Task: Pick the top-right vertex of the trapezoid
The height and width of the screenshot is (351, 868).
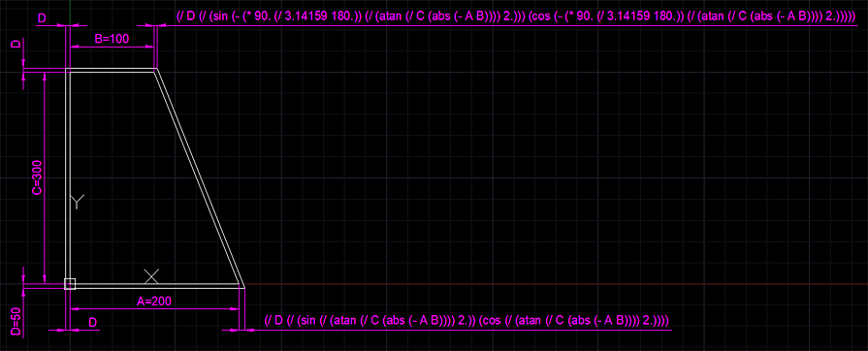Action: tap(156, 69)
